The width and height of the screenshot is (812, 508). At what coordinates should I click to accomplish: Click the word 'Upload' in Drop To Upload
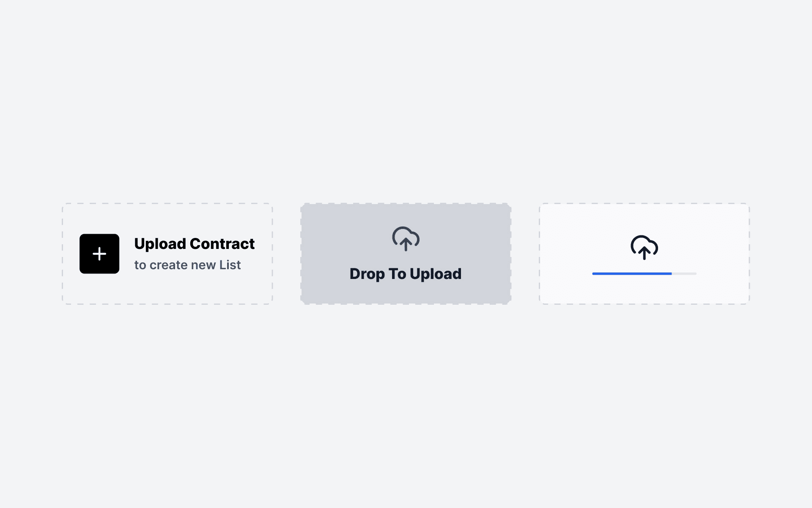tap(436, 274)
